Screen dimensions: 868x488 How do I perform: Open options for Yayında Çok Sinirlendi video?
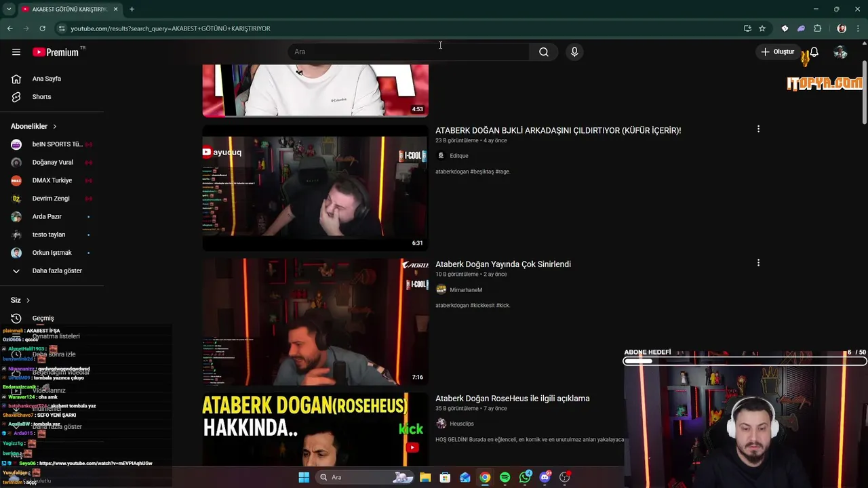coord(758,263)
